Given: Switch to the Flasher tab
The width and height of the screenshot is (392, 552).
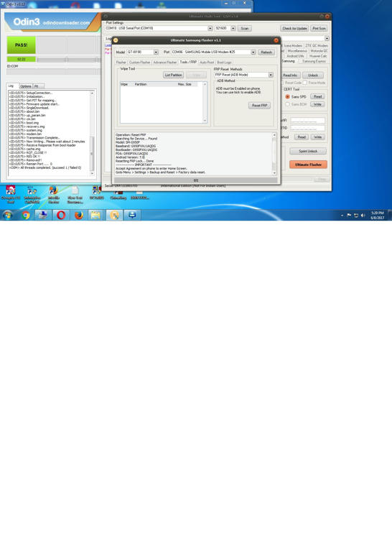Looking at the screenshot, I should point(121,63).
